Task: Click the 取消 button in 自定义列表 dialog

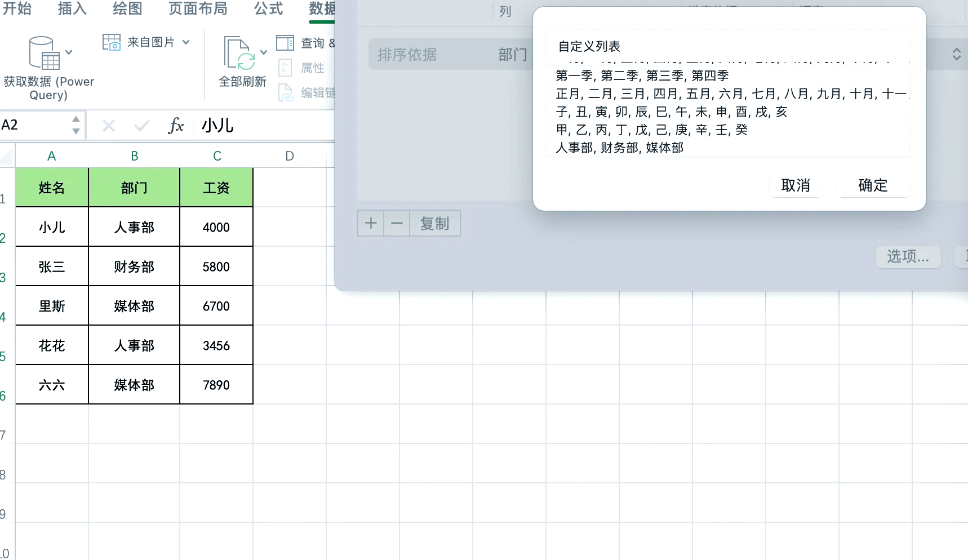Action: [796, 185]
